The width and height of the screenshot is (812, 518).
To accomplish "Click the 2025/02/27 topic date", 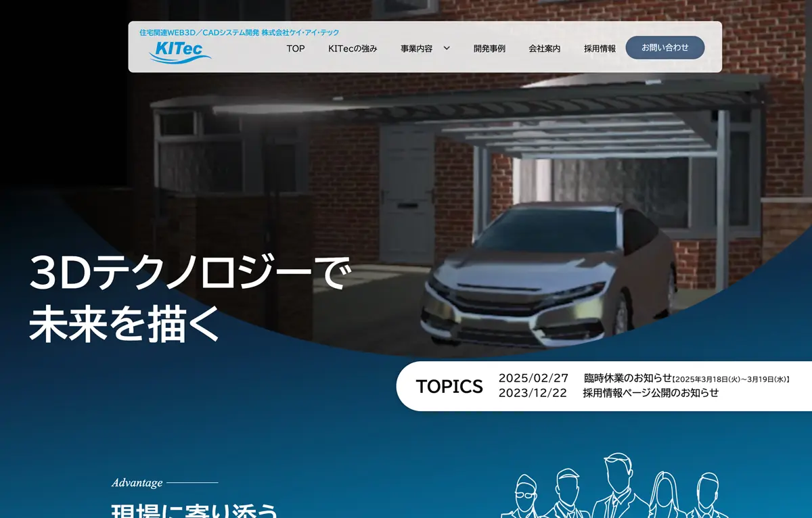I will [533, 379].
